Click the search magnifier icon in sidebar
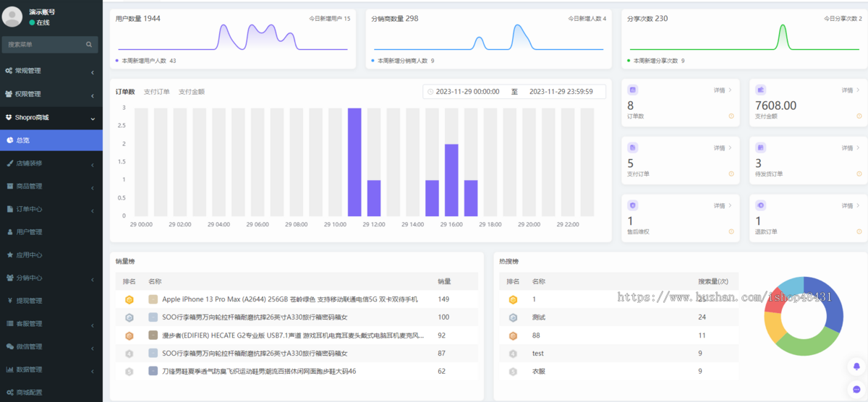The height and width of the screenshot is (402, 868). [x=89, y=45]
